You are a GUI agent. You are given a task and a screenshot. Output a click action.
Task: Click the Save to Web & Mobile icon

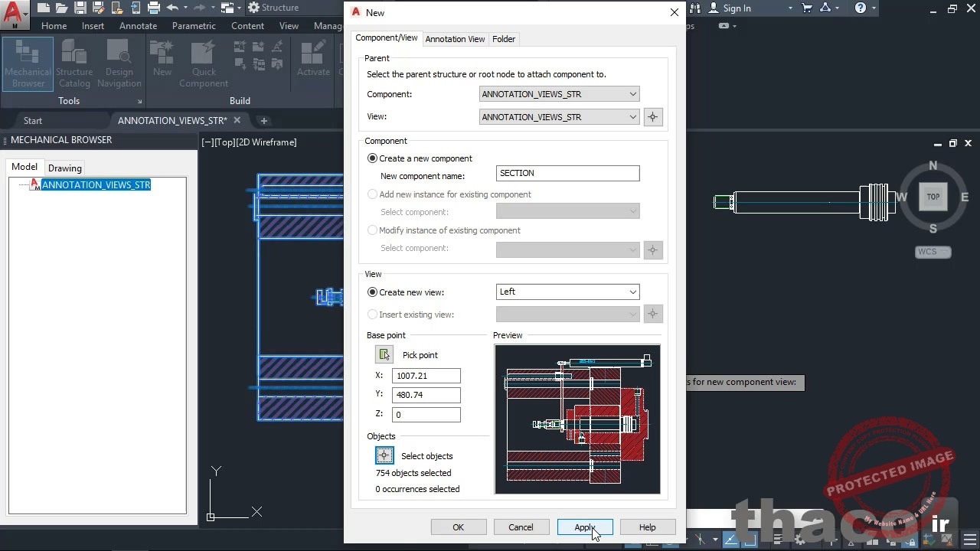tap(135, 8)
